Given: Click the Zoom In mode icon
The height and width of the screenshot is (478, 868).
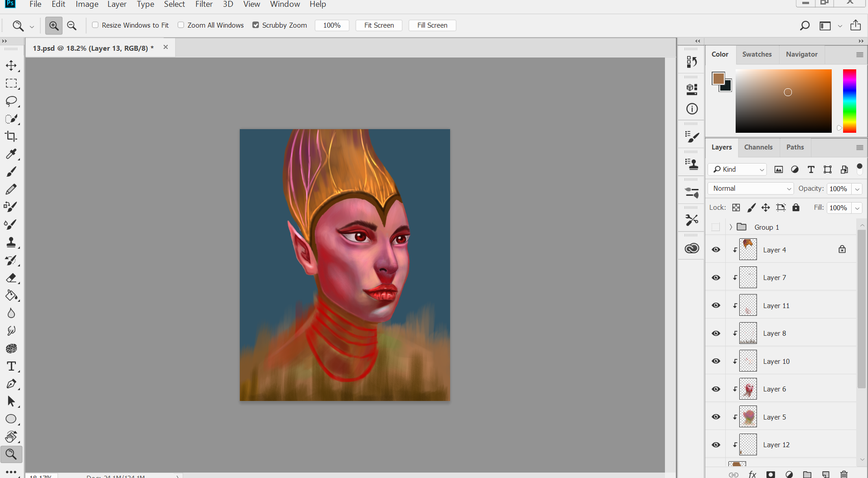Looking at the screenshot, I should pyautogui.click(x=54, y=25).
